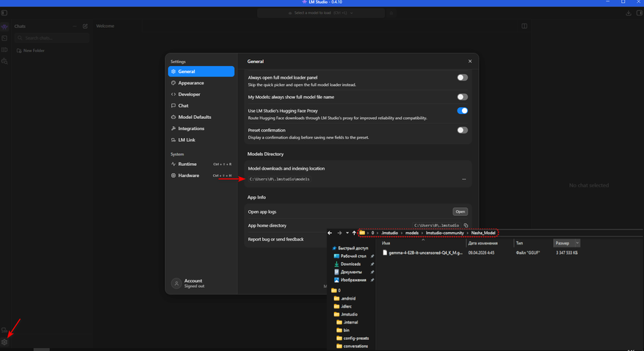
Task: Click the Search chats input field
Action: [x=51, y=37]
